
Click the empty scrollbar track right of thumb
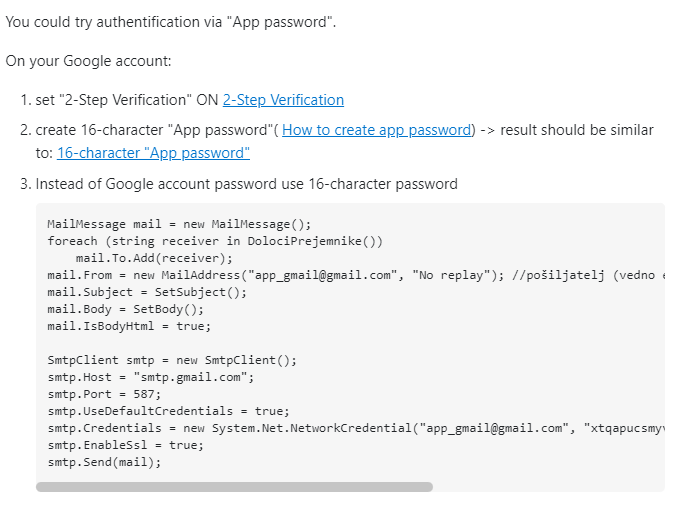coord(548,487)
